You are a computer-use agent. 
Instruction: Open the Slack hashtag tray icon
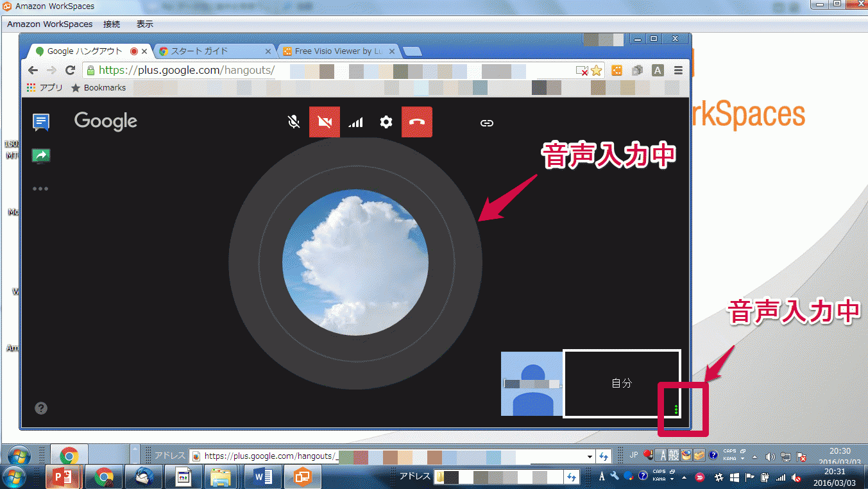(x=719, y=477)
